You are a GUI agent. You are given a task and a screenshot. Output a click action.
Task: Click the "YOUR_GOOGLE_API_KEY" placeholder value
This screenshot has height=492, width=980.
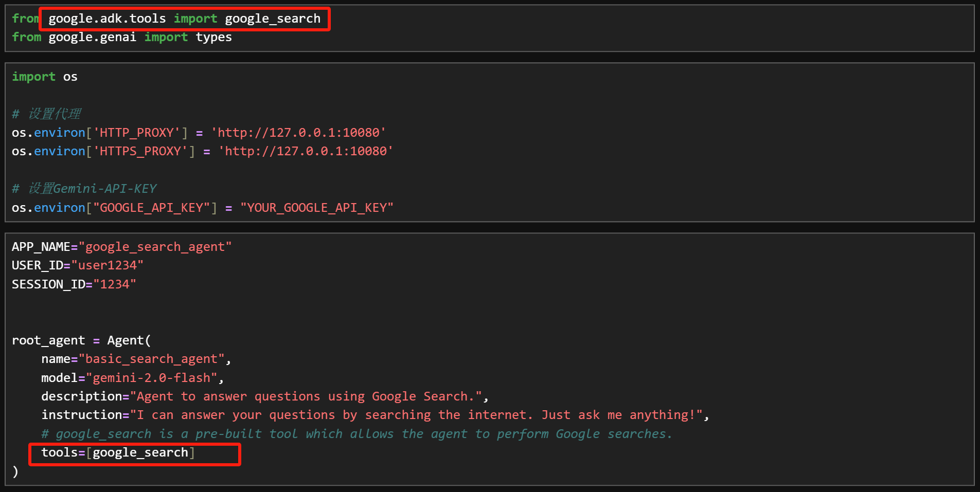point(317,208)
